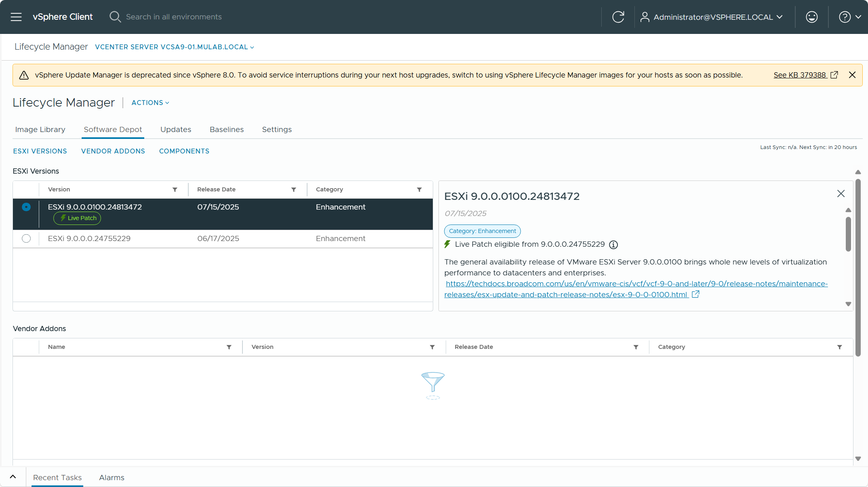The height and width of the screenshot is (487, 868).
Task: Click the refresh icon in top bar
Action: pyautogui.click(x=618, y=17)
